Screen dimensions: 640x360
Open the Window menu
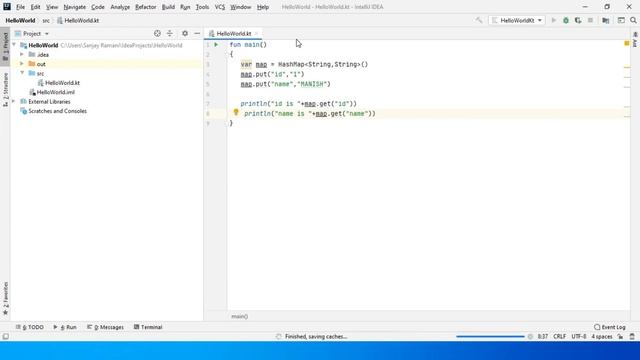241,7
